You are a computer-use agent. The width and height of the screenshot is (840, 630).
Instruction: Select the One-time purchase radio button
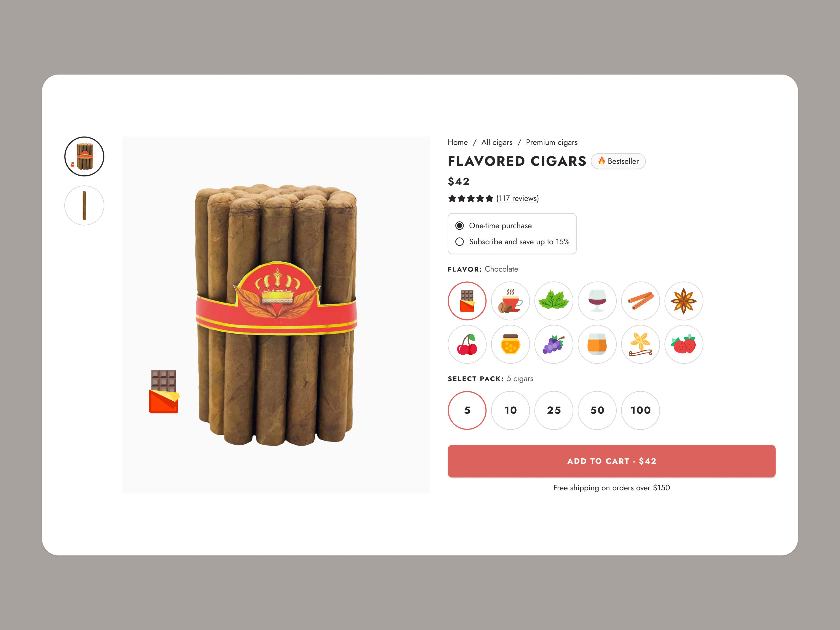pos(459,225)
